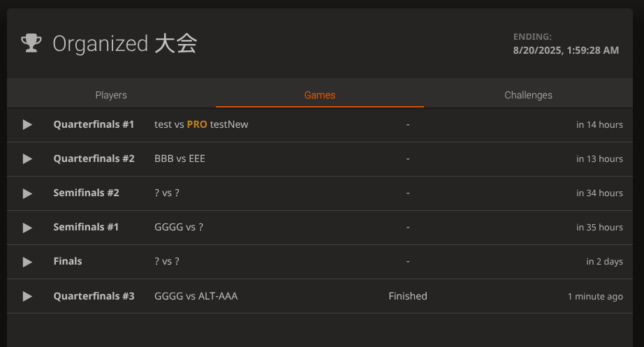This screenshot has height=347, width=644.
Task: Click the Quarterfinals #1 round label
Action: 94,124
